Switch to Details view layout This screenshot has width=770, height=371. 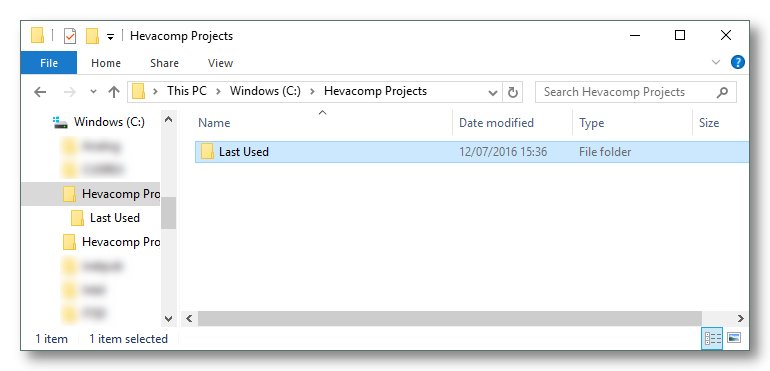(713, 338)
